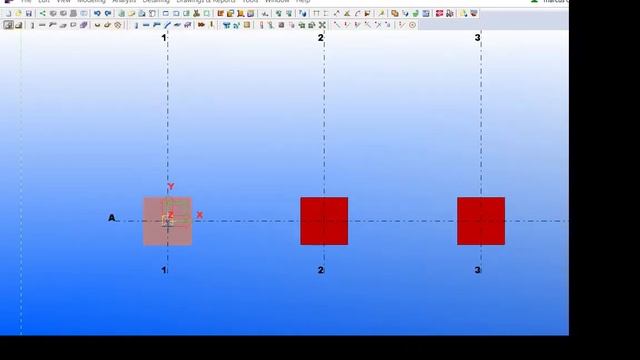Select the blue horizontal steel beam tool
This screenshot has width=640, height=360.
pyautogui.click(x=146, y=25)
